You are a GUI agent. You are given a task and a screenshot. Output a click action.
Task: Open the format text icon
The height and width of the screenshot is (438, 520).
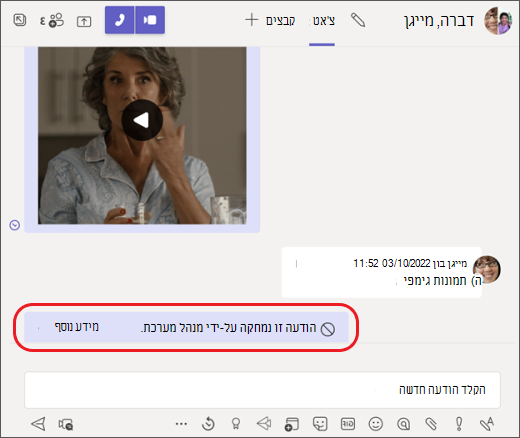[x=487, y=424]
